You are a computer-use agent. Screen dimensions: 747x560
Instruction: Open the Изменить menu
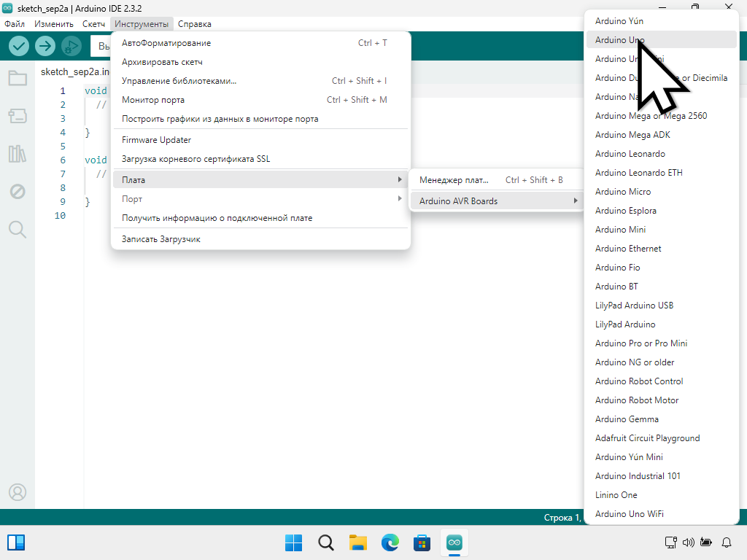click(54, 24)
